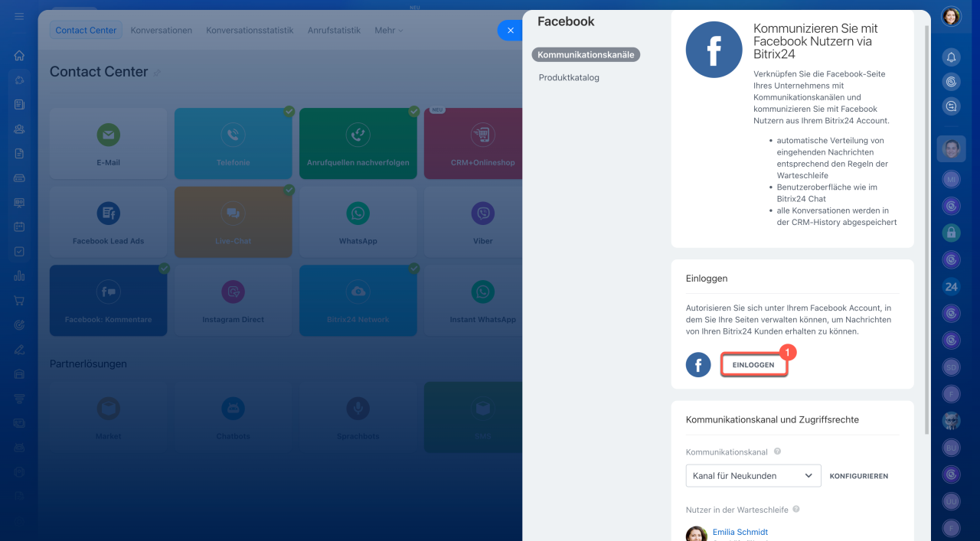Open the Facebook Lead Ads tile

108,222
